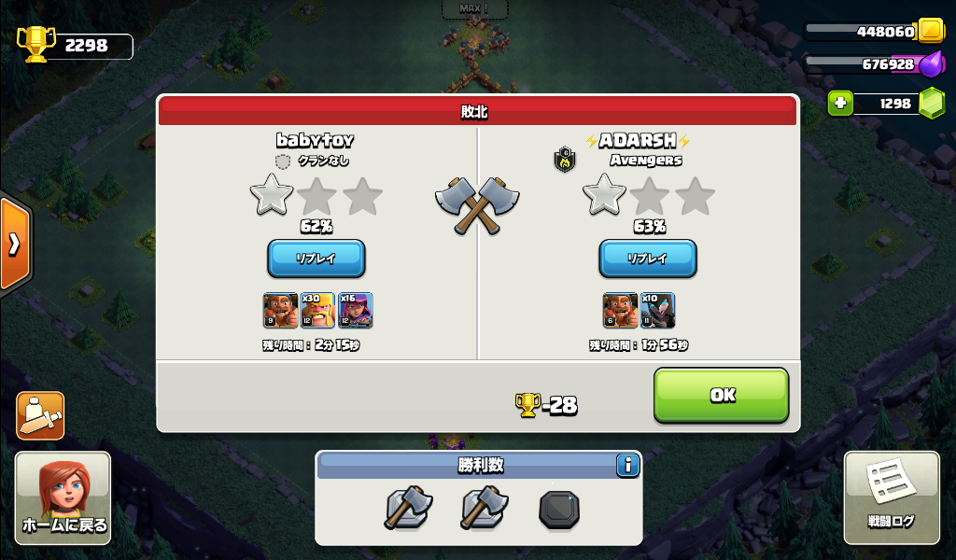Watch babytoy's replay (リプレイ)
The width and height of the screenshot is (956, 560).
pos(316,259)
